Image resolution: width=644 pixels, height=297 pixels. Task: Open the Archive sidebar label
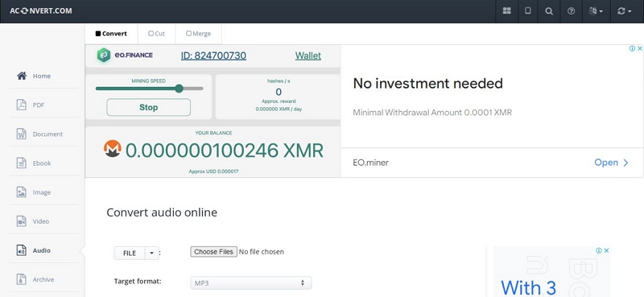pos(43,280)
